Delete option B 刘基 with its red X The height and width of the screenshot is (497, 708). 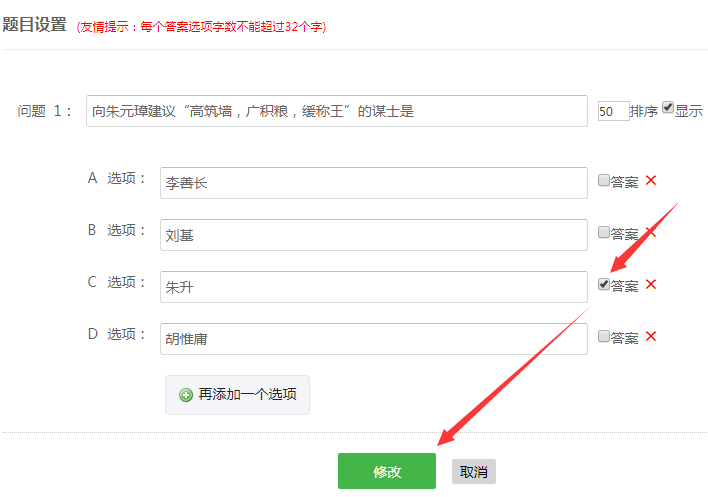pos(651,232)
